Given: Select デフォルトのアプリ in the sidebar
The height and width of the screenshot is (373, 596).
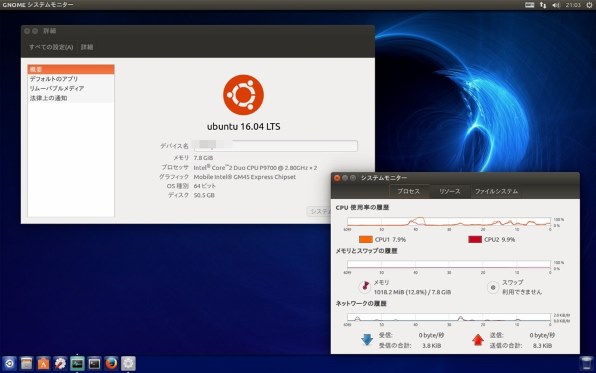Looking at the screenshot, I should [x=71, y=79].
